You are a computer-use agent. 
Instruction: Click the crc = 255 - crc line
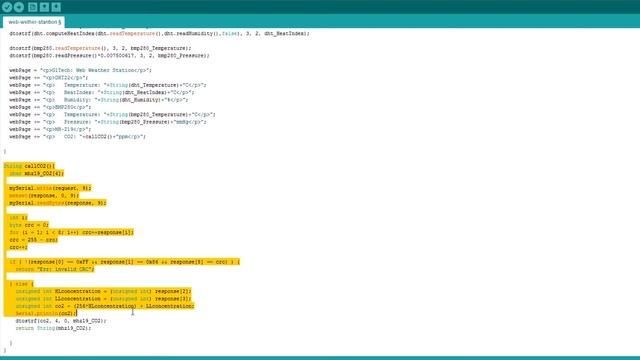point(33,240)
